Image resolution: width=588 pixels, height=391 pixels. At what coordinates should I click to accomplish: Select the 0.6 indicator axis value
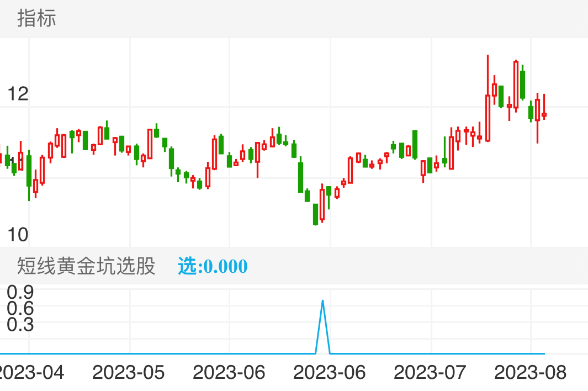pos(20,308)
